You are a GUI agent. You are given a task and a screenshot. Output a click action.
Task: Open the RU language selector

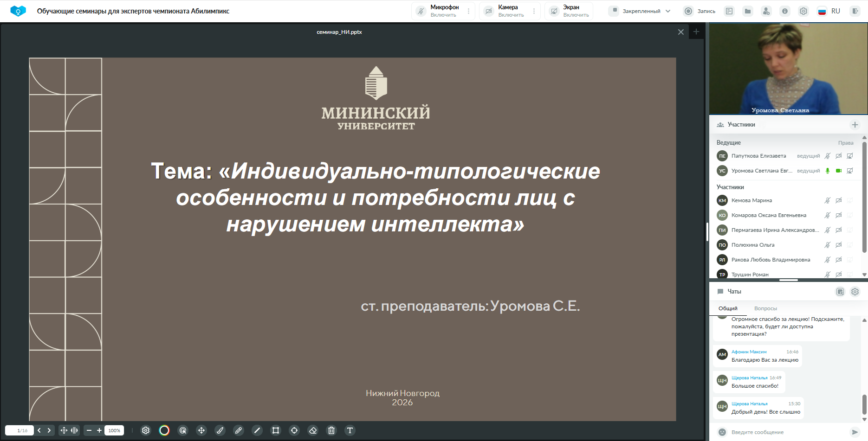pyautogui.click(x=829, y=11)
